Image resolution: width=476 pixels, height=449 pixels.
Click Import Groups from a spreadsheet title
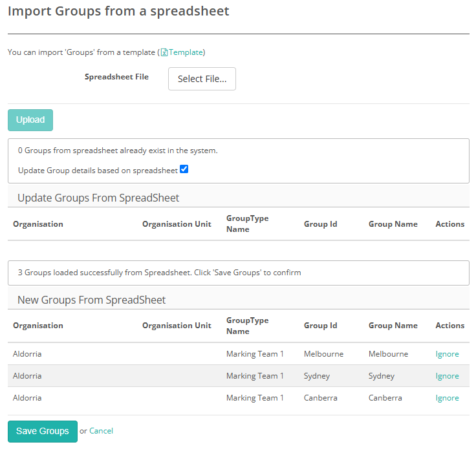click(x=118, y=12)
